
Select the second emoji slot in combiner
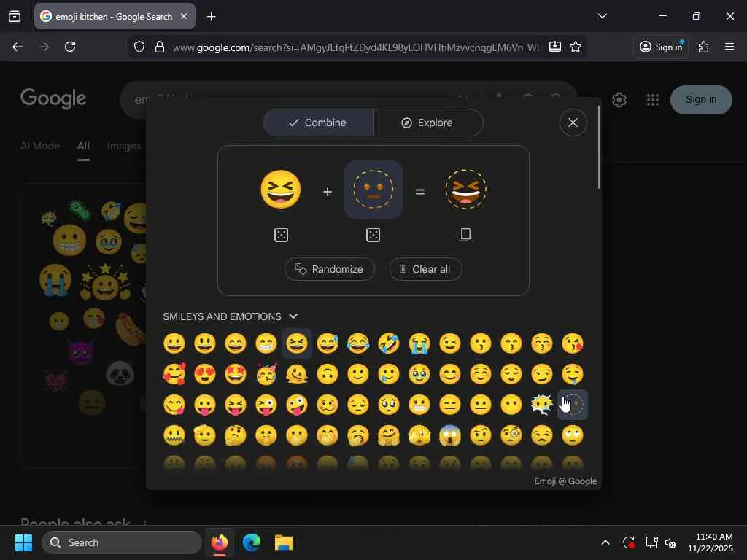click(x=373, y=190)
